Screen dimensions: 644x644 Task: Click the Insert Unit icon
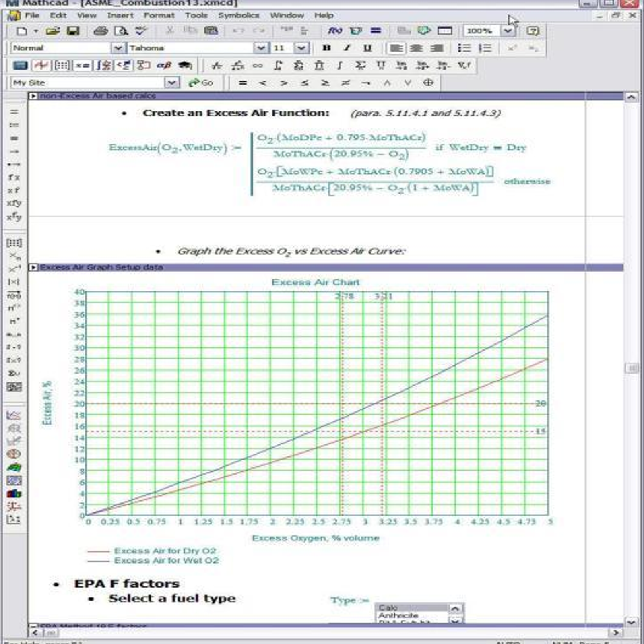point(356,31)
